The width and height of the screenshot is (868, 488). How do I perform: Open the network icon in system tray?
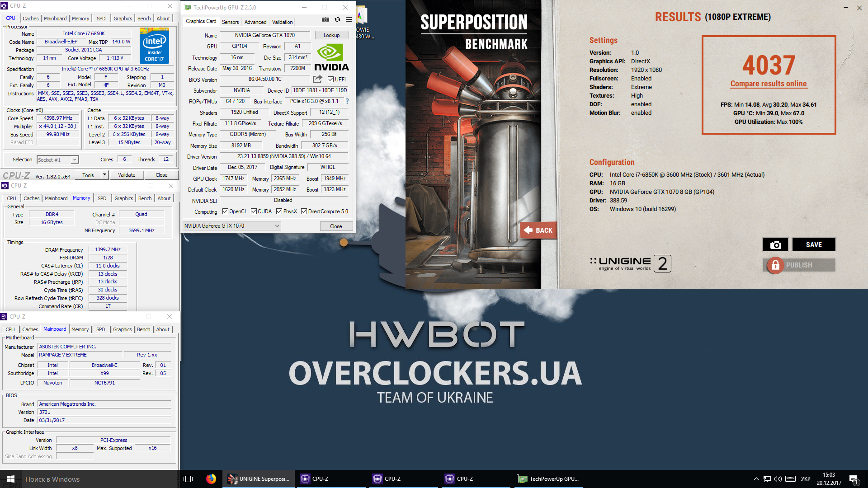coord(767,479)
